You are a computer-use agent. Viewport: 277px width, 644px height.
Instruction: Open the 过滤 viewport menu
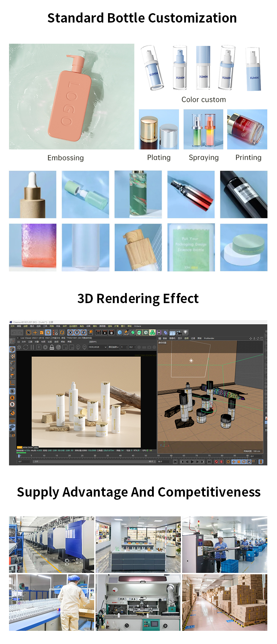(x=193, y=338)
